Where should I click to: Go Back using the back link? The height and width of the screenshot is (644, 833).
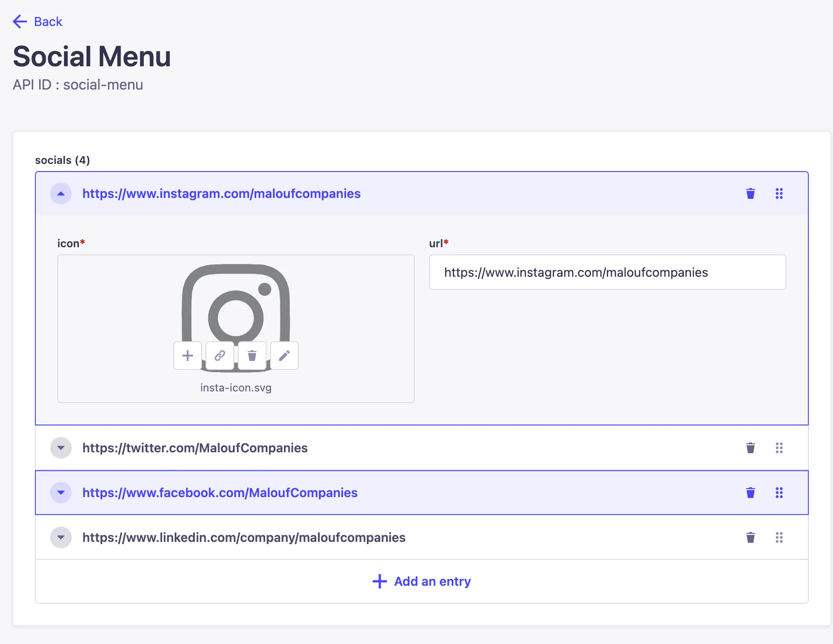[x=37, y=21]
